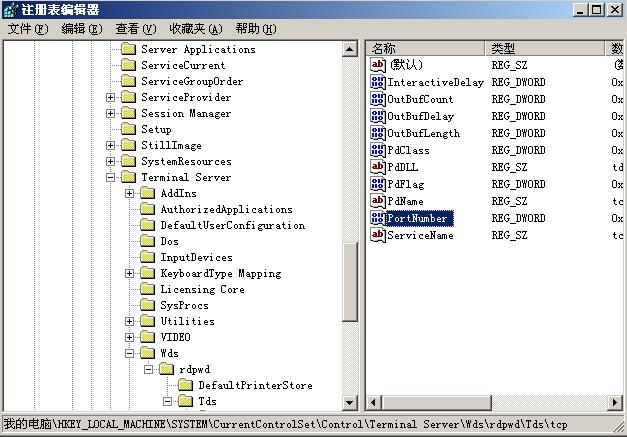Click the Registry Editor title bar icon
627x437 pixels.
point(11,10)
